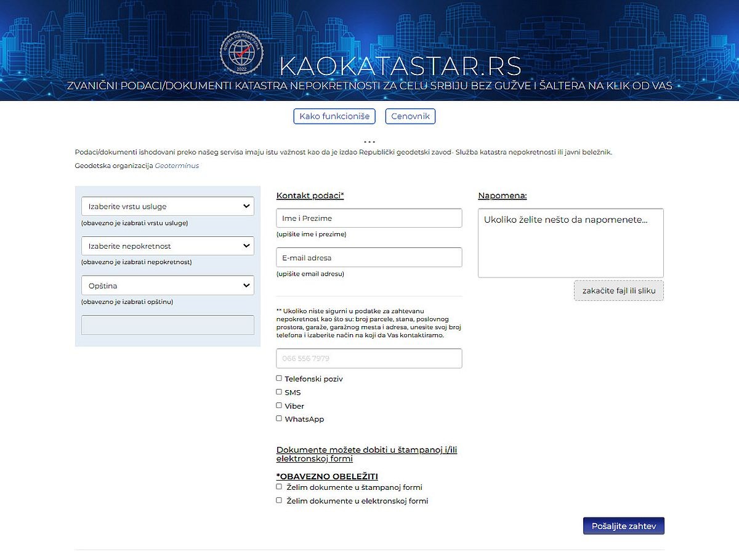This screenshot has height=560, width=739.
Task: Click into the E-mail adresa field
Action: [369, 258]
